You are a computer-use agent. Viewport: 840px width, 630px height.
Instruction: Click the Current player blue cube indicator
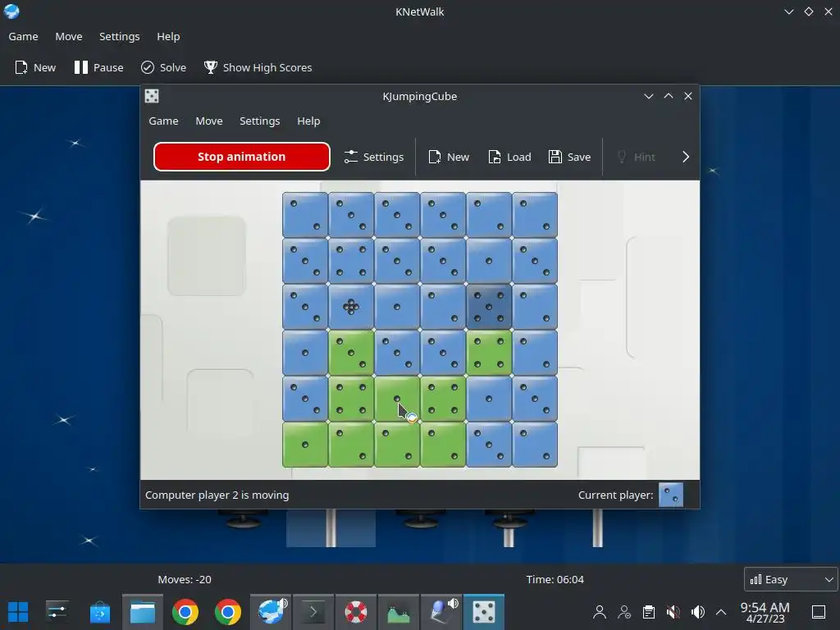coord(671,495)
